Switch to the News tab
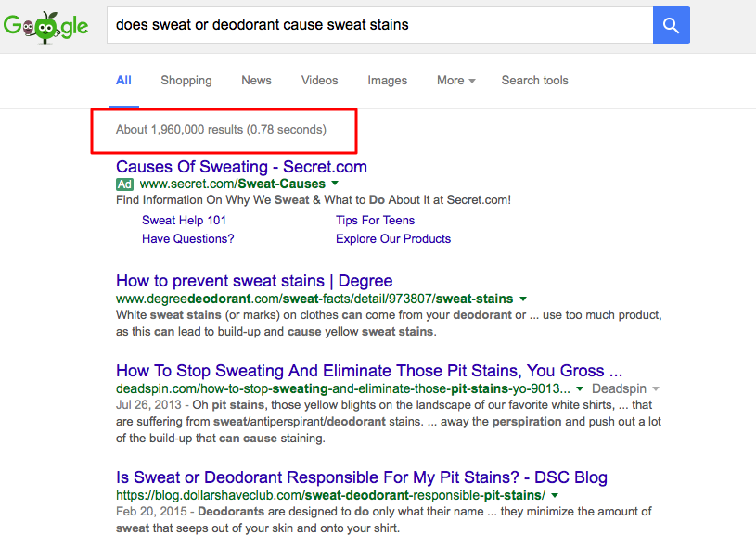 pos(257,81)
